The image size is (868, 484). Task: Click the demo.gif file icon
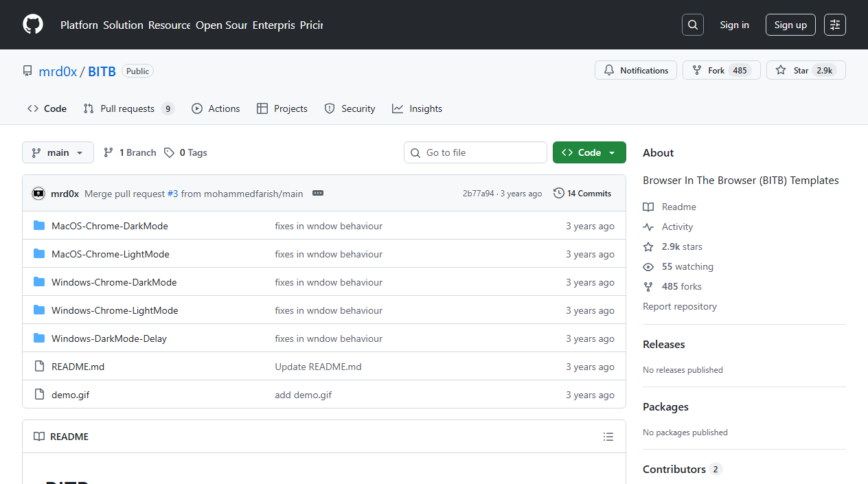pyautogui.click(x=39, y=395)
